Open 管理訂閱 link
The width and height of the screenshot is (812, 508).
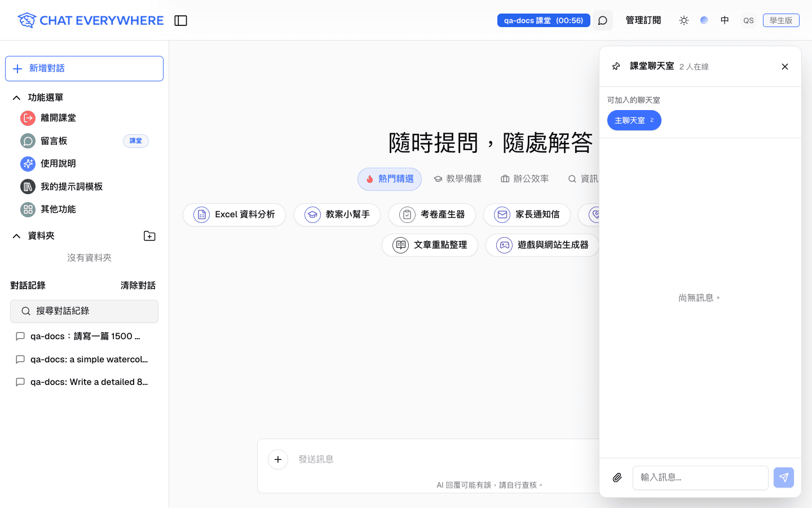coord(643,20)
